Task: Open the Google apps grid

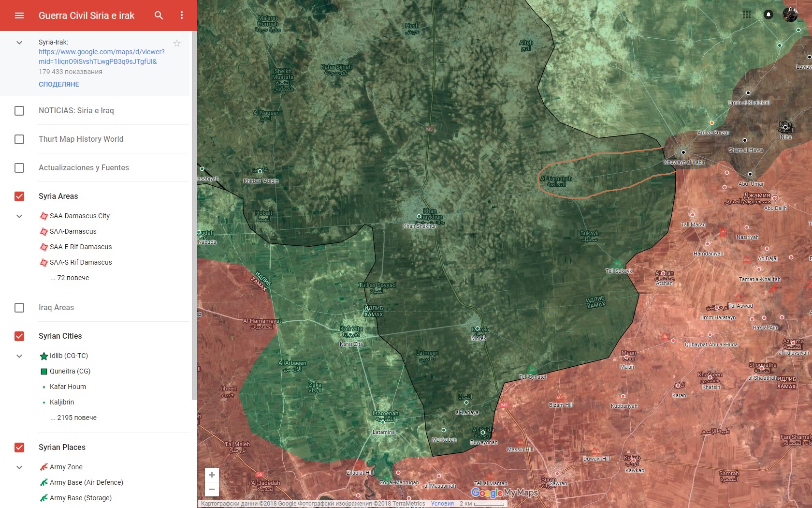Action: (x=747, y=15)
